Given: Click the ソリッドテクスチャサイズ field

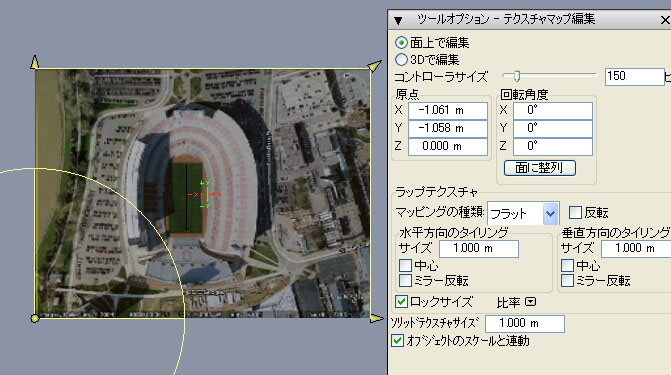Looking at the screenshot, I should click(x=525, y=323).
